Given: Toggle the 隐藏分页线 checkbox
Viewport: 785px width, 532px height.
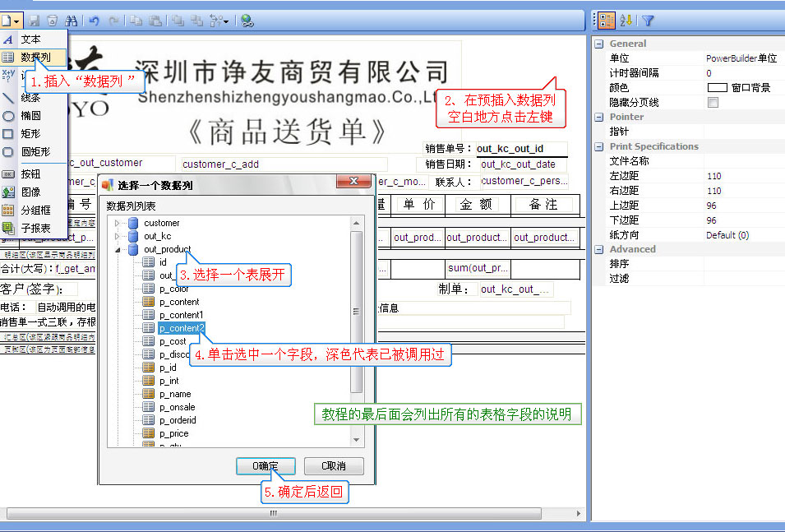Looking at the screenshot, I should pyautogui.click(x=713, y=103).
